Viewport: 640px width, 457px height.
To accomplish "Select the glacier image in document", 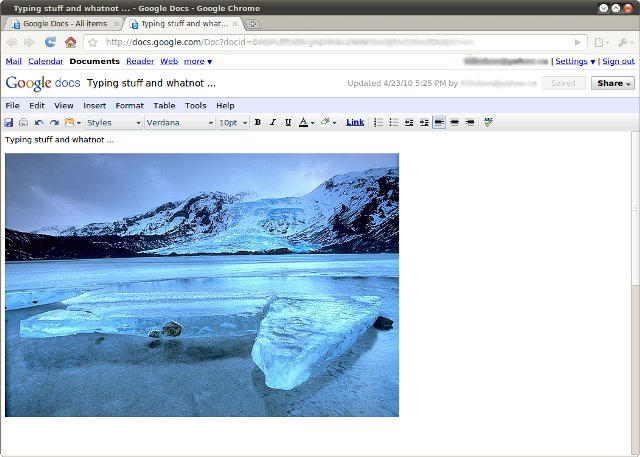I will [202, 285].
